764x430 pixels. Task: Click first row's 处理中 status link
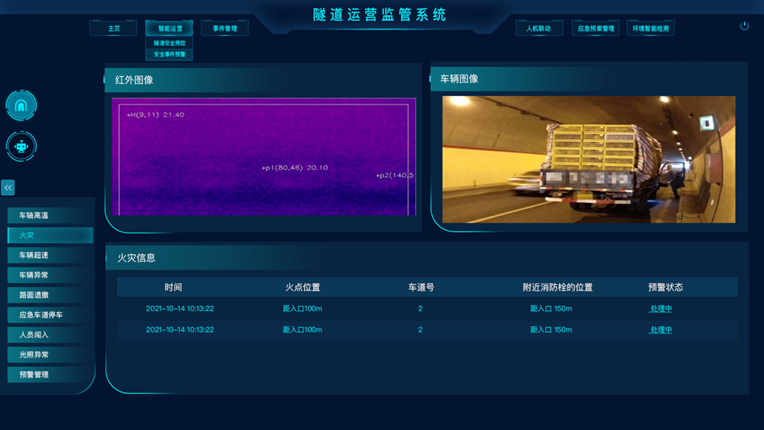(661, 309)
